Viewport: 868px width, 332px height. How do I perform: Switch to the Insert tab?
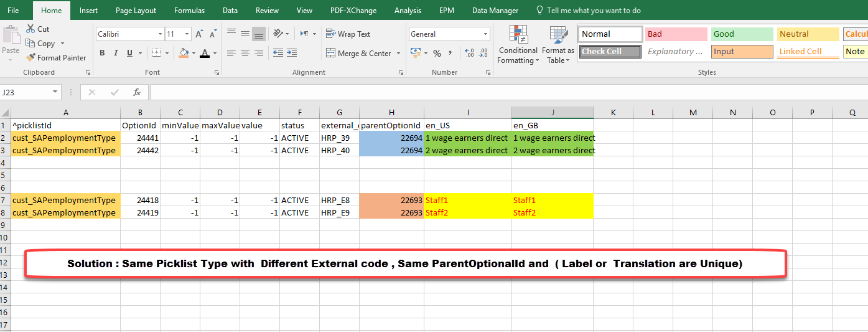(88, 11)
